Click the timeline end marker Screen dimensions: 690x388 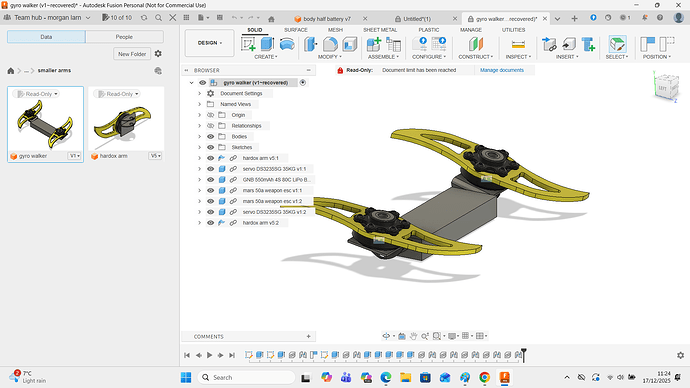[524, 355]
